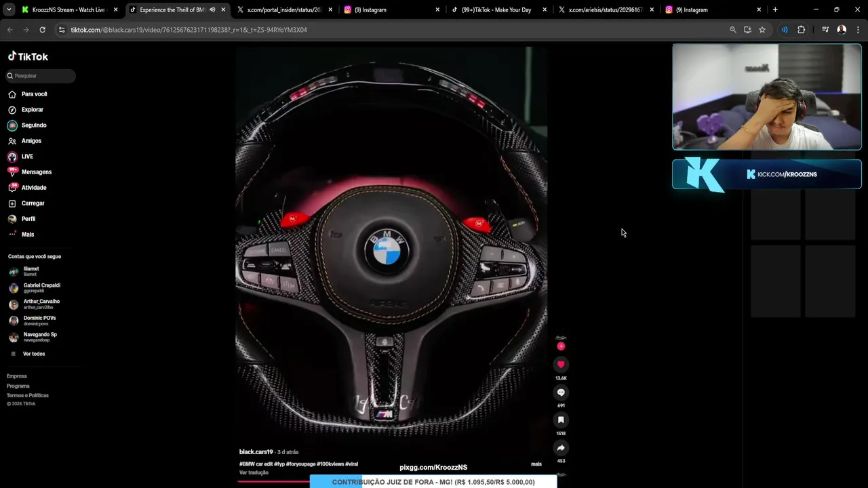The height and width of the screenshot is (488, 868).
Task: View site information next to the URL
Action: [62, 30]
